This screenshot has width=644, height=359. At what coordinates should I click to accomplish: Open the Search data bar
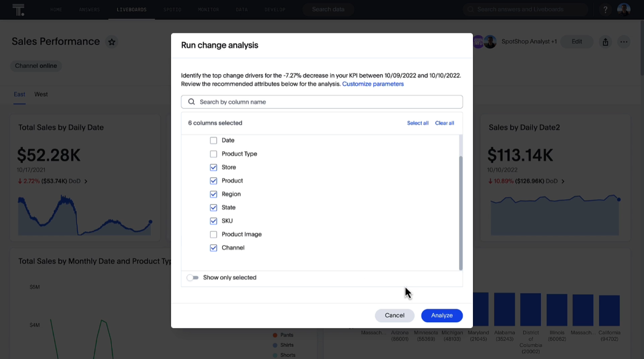click(x=328, y=9)
